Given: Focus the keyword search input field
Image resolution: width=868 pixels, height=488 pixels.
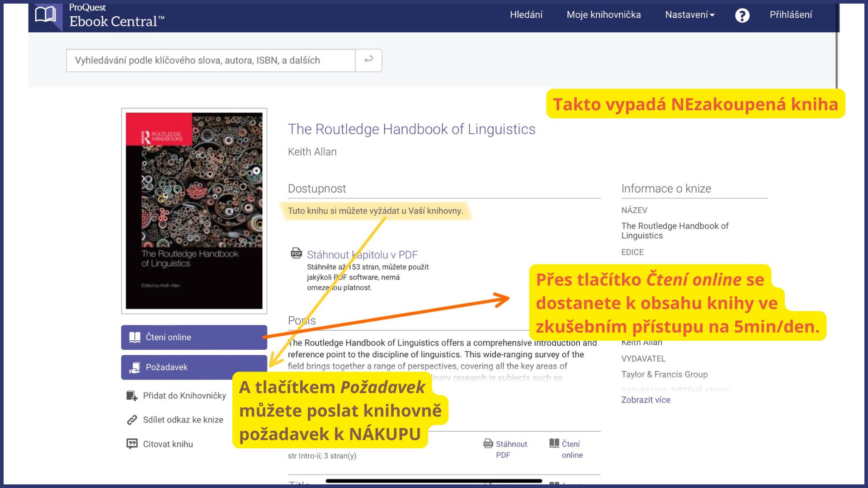Looking at the screenshot, I should coord(211,60).
